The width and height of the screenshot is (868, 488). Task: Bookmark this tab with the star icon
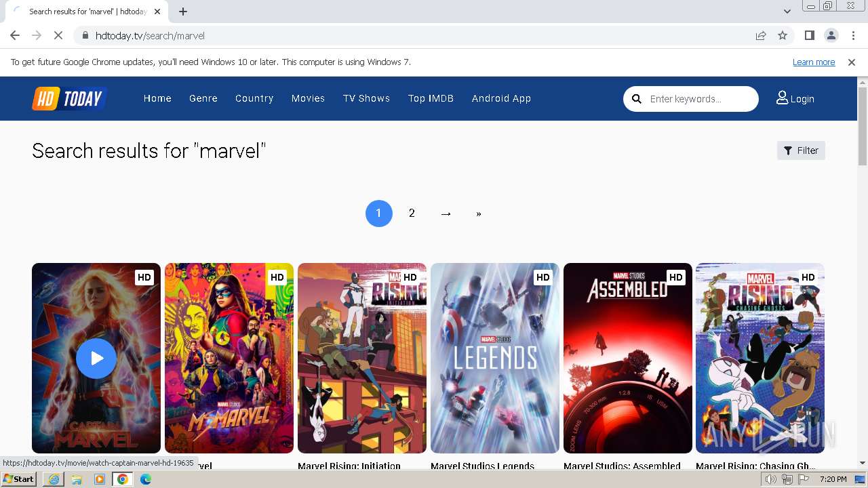click(783, 35)
